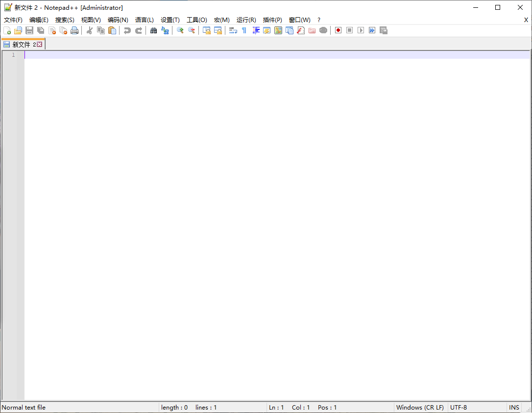The image size is (532, 413).
Task: Open encoding selector showing UTF-8
Action: 459,407
